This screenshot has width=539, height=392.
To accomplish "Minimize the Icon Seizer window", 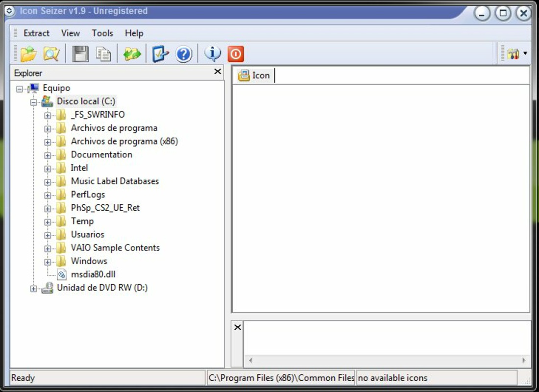I will (x=482, y=13).
